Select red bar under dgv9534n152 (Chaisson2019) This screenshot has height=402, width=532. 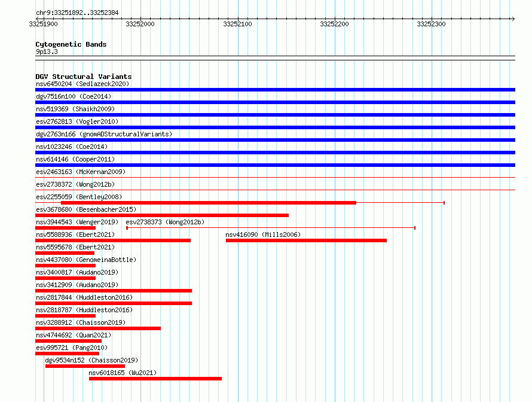85,366
